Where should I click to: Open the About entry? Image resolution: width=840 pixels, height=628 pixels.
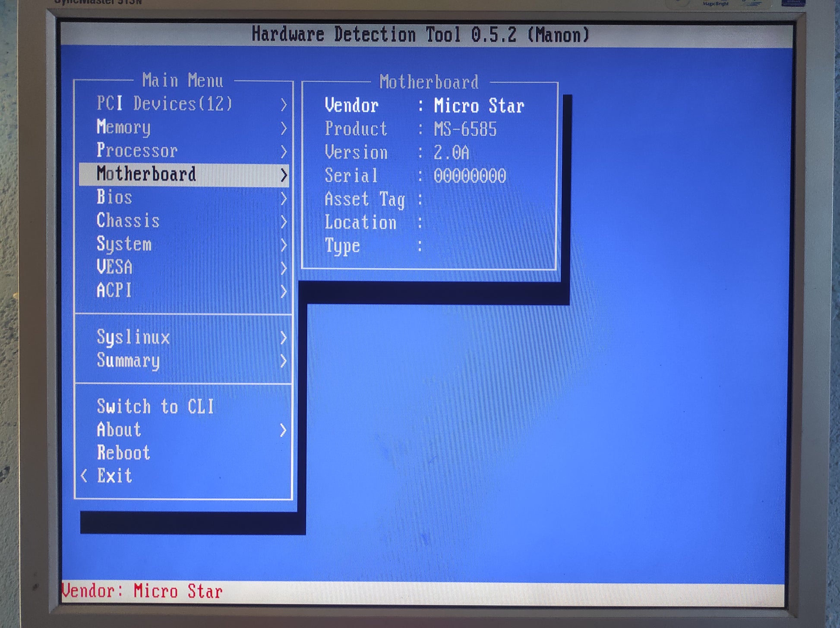pyautogui.click(x=119, y=430)
